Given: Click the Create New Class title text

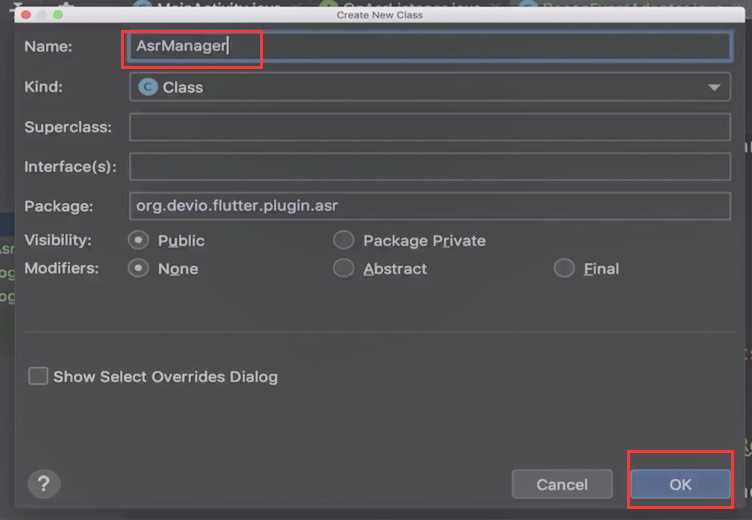Looking at the screenshot, I should pos(379,15).
